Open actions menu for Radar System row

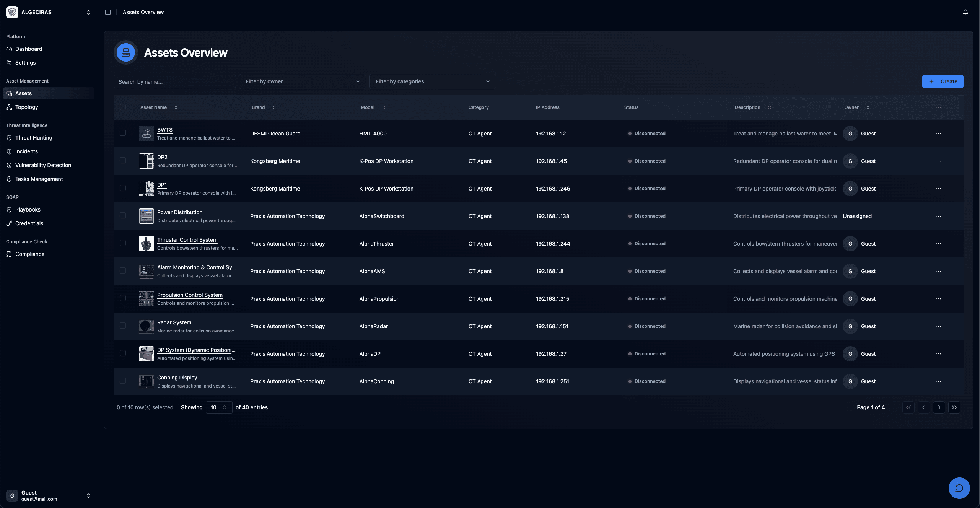938,326
